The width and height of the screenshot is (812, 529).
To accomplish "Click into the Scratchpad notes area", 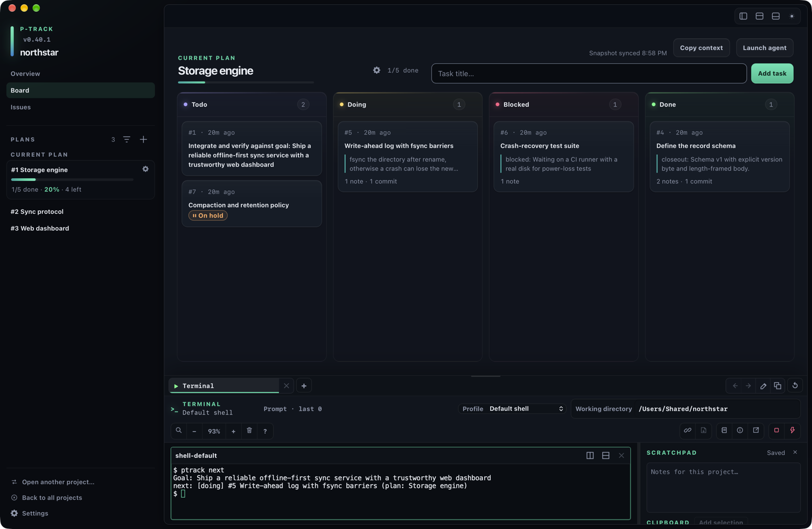I will (724, 488).
